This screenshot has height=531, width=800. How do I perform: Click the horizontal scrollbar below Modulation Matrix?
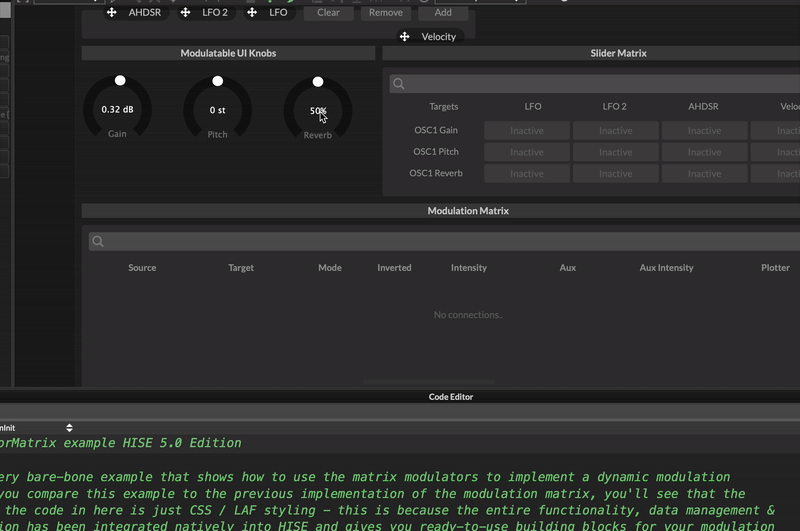coord(429,382)
